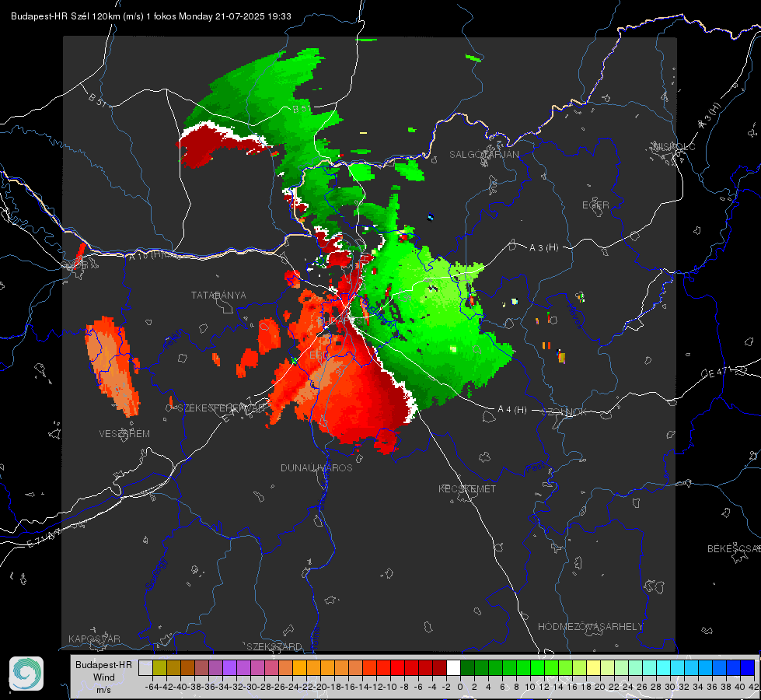
Task: Select the BUDAPEST label on the radar center
Action: point(342,320)
